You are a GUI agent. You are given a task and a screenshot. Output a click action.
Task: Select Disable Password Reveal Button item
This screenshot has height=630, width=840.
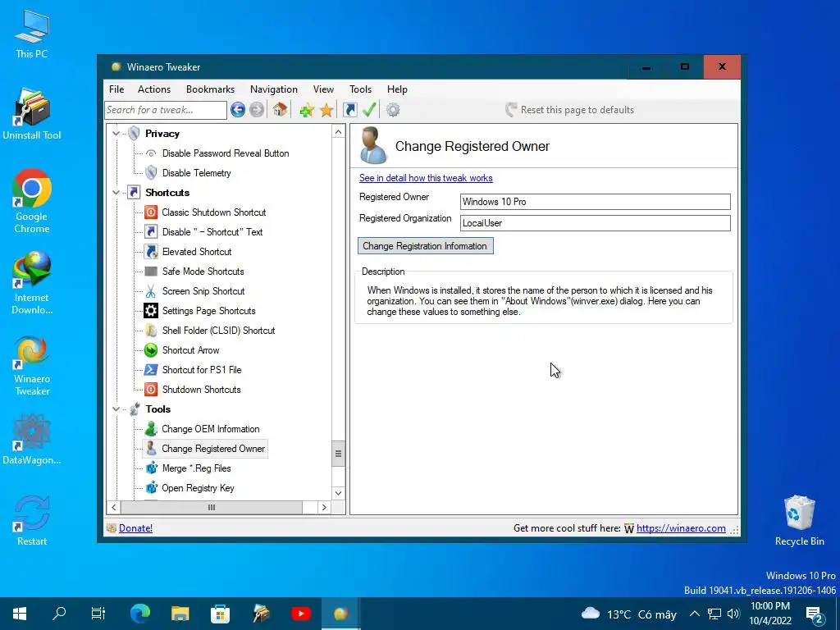click(226, 153)
